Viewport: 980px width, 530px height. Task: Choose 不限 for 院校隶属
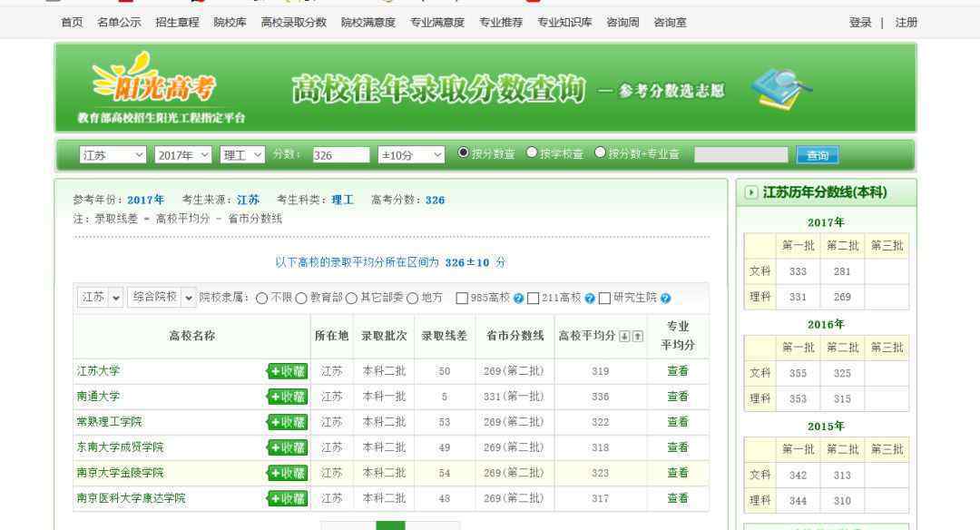(262, 299)
